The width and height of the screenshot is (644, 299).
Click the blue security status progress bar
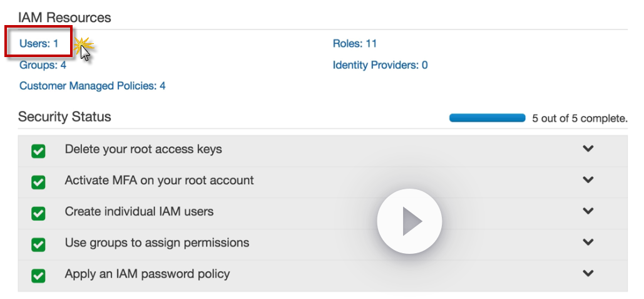(487, 118)
